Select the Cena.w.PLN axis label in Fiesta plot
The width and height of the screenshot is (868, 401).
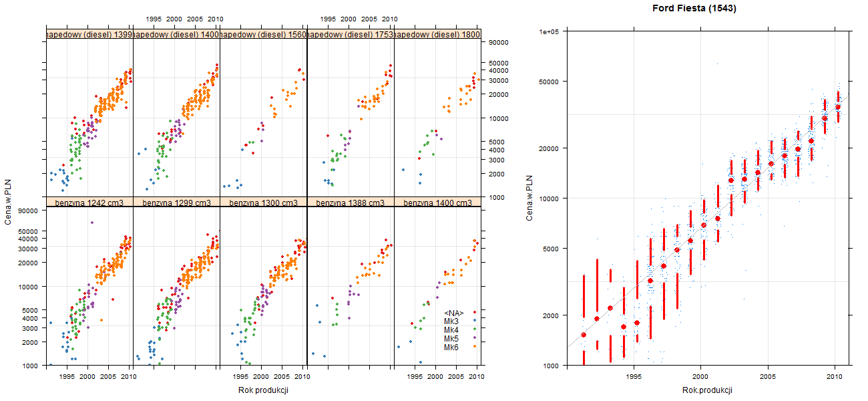[x=529, y=198]
